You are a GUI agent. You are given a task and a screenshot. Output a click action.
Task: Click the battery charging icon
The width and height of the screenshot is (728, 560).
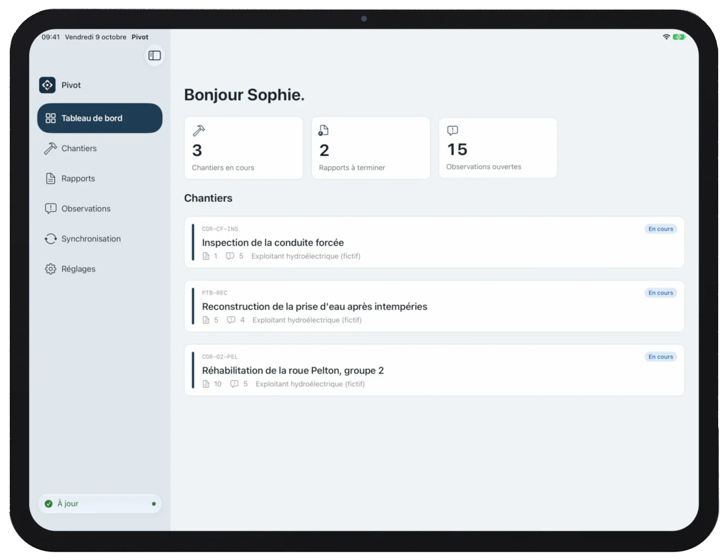679,37
